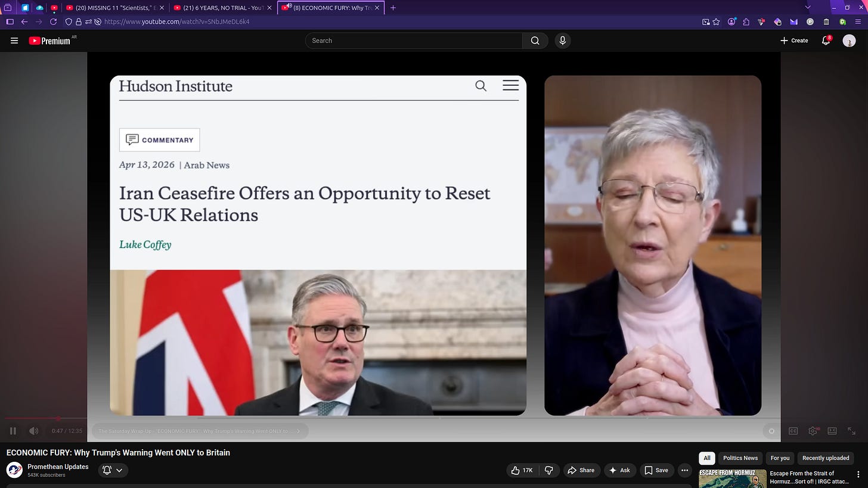This screenshot has height=488, width=868.
Task: Open the YouTube guide hamburger menu
Action: [14, 41]
